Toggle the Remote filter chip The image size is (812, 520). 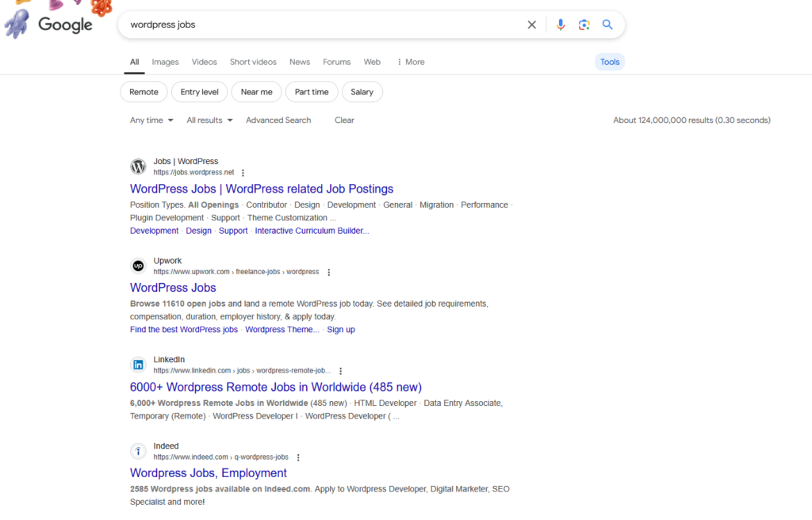tap(144, 92)
